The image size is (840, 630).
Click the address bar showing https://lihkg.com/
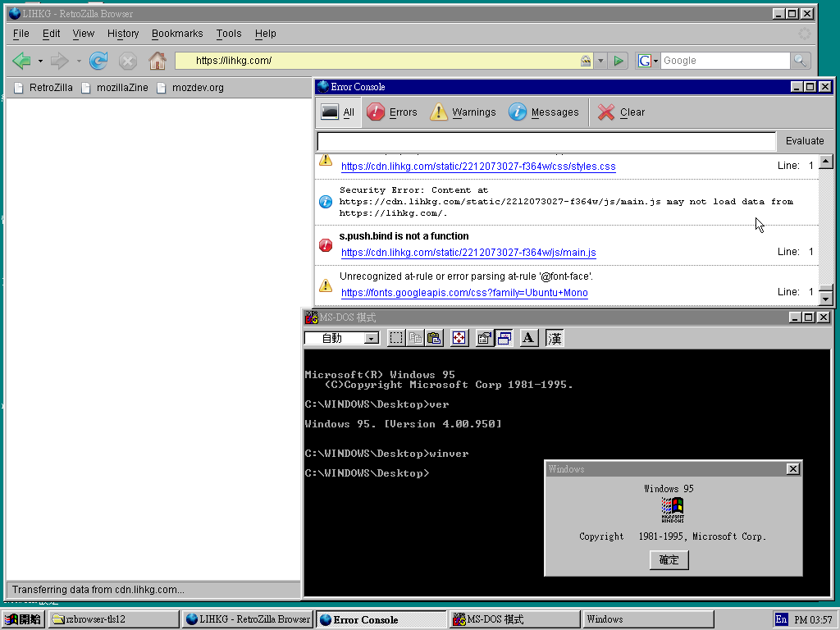click(x=377, y=61)
